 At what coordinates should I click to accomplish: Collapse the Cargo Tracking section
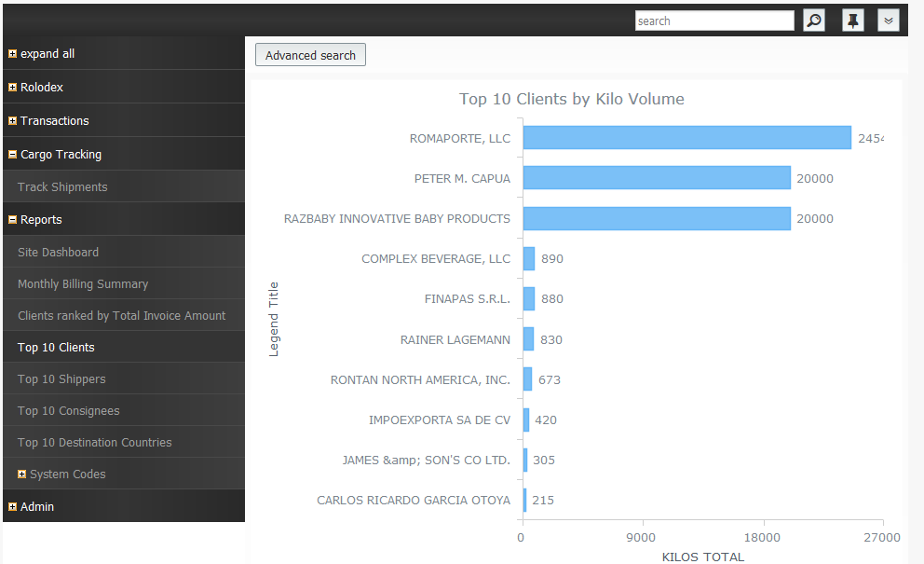pos(12,155)
